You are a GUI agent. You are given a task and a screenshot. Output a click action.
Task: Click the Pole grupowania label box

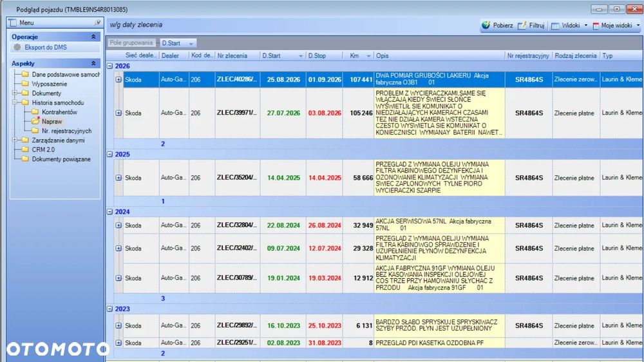pos(131,43)
